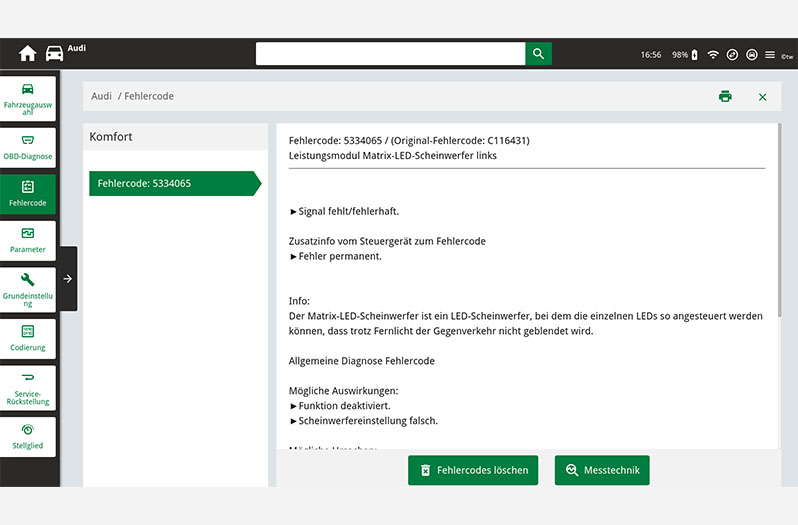Image resolution: width=798 pixels, height=525 pixels.
Task: Click the sync arrows circle icon
Action: coord(732,54)
